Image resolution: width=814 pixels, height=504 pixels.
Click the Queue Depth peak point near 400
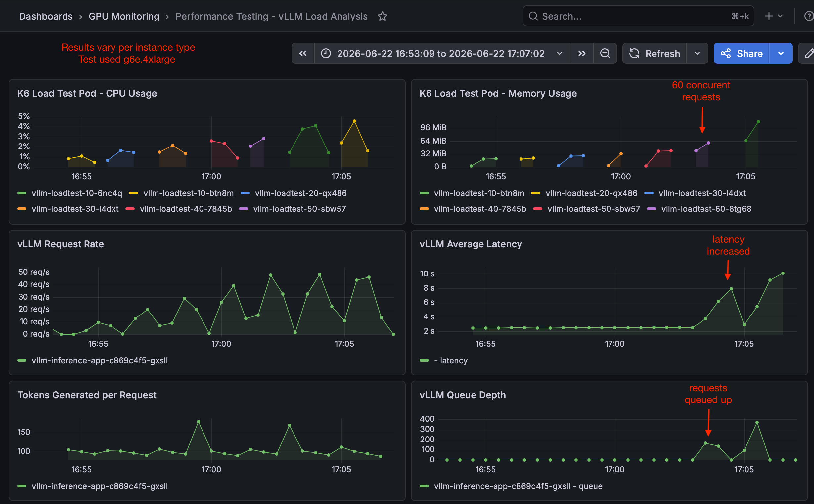pyautogui.click(x=757, y=422)
